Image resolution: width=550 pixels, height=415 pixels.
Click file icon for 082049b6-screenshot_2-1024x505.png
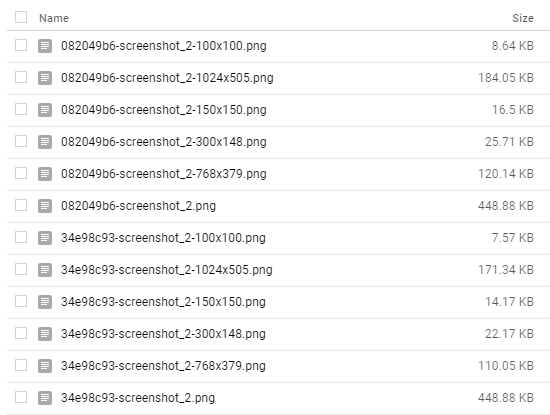tap(45, 78)
